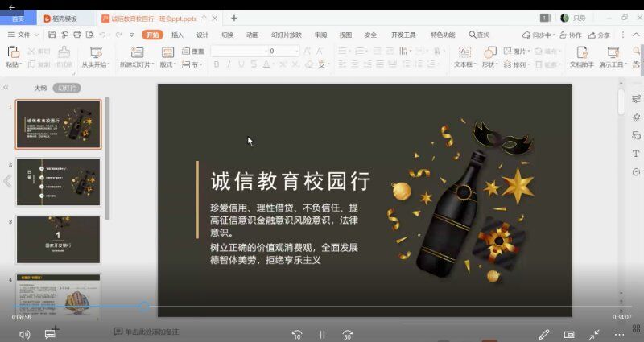Expand the Layout (版式) dropdown

(167, 64)
